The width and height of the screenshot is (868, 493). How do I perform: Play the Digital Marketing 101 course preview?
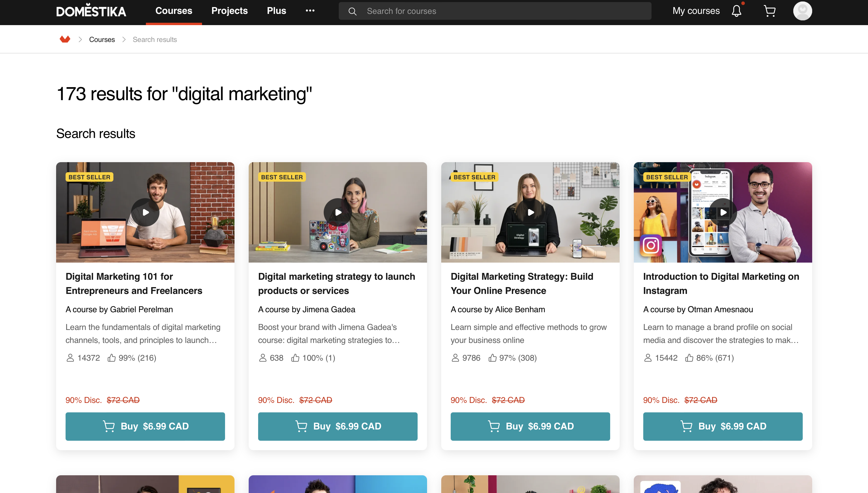click(145, 212)
